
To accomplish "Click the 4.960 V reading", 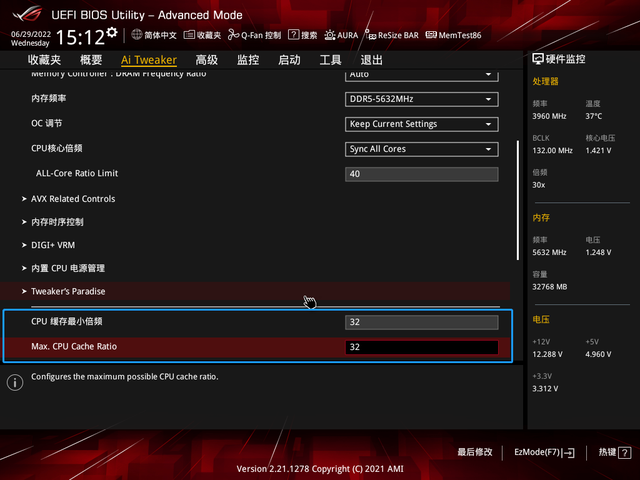I will point(598,354).
